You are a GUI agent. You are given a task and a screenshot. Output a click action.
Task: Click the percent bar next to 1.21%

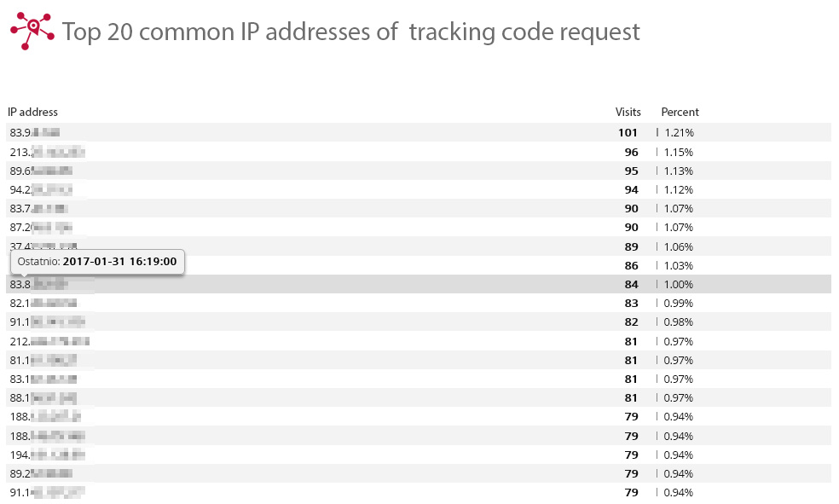657,132
